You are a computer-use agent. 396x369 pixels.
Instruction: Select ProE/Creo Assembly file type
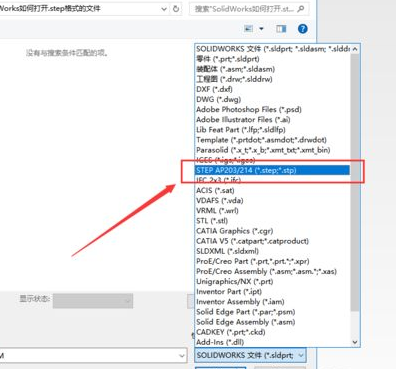click(272, 271)
